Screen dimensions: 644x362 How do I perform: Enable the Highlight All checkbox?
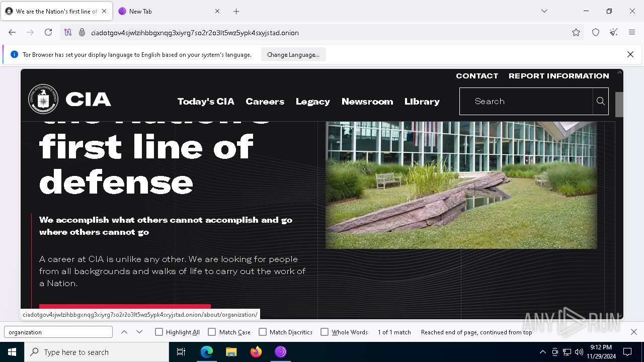159,332
